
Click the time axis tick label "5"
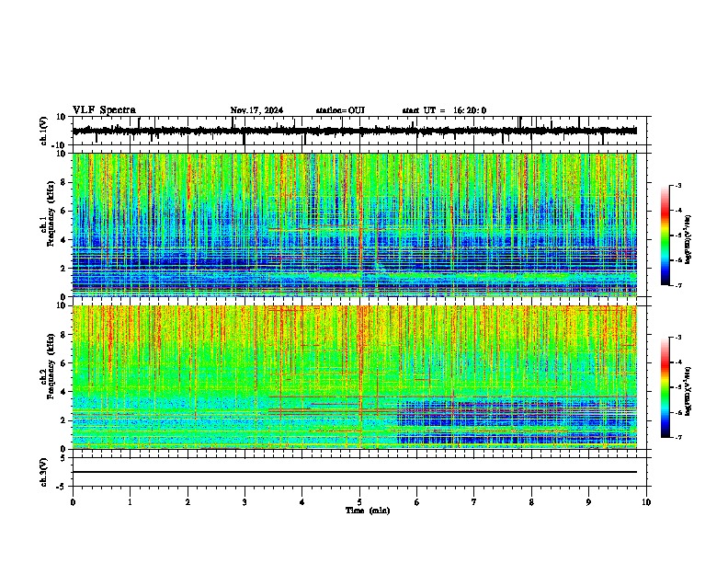359,502
